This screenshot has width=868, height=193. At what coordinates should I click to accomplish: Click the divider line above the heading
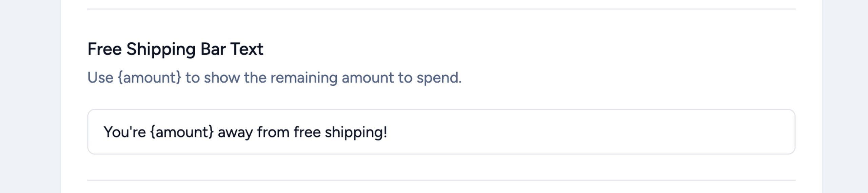(x=441, y=9)
